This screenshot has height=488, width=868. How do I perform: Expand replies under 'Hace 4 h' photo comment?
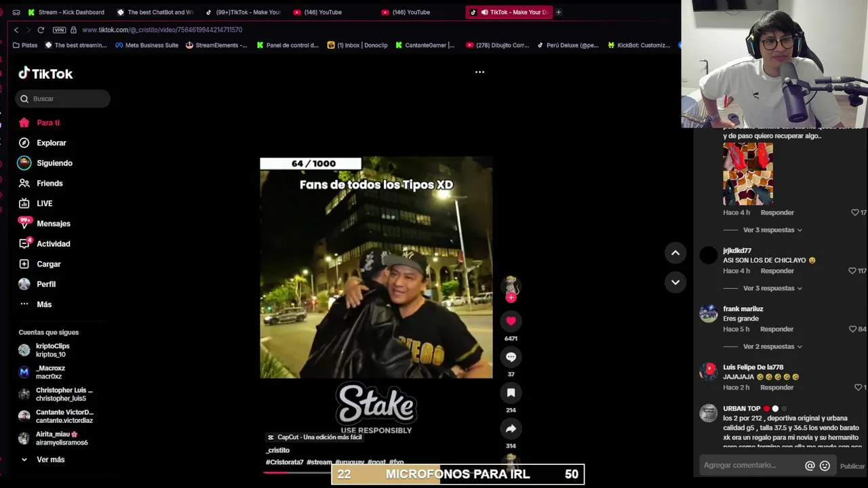point(772,230)
